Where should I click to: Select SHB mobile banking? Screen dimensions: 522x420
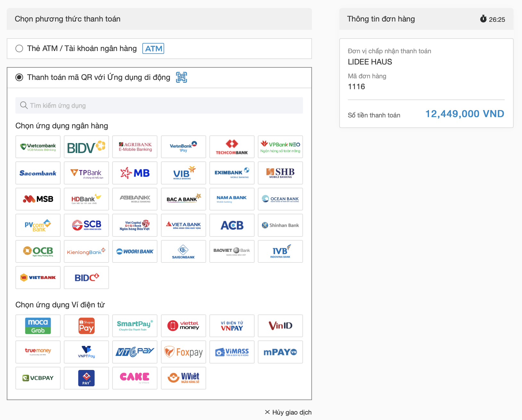click(x=280, y=173)
